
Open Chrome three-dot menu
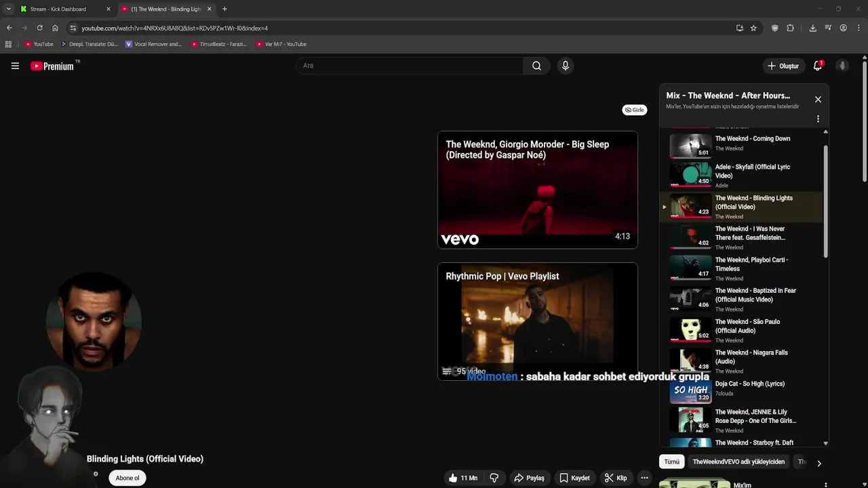click(x=859, y=28)
